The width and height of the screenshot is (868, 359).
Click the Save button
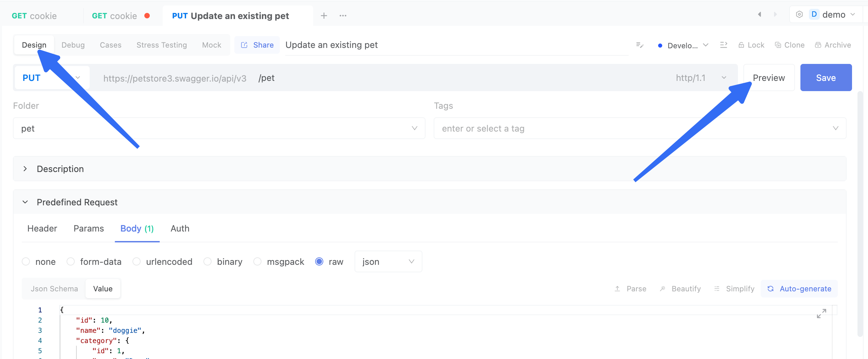(826, 78)
